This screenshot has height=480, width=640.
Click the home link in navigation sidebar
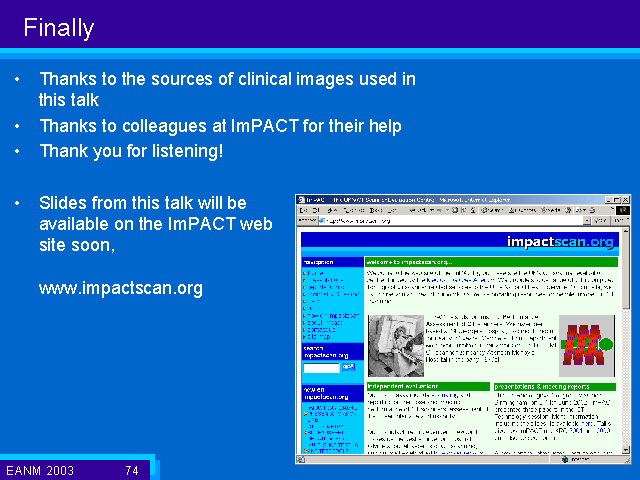pos(313,272)
